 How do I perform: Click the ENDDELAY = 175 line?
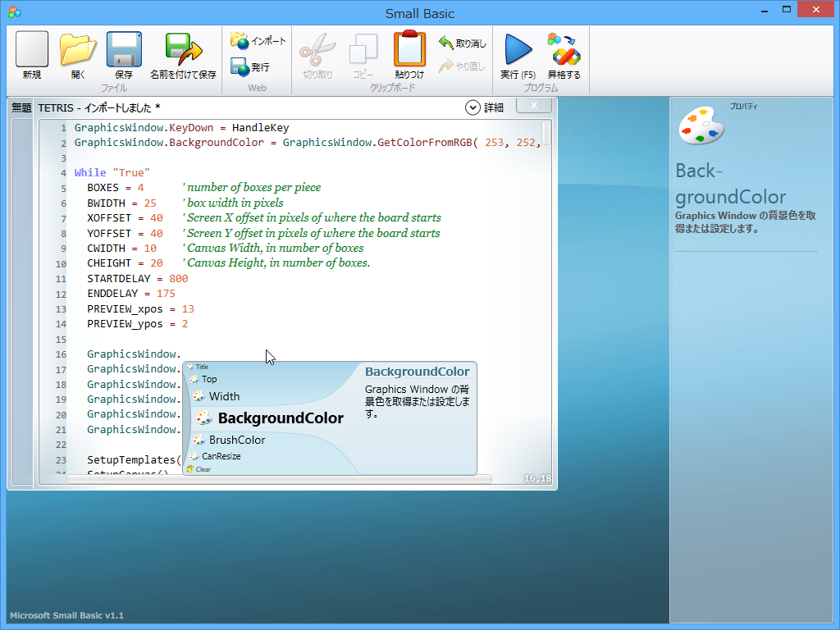131,294
